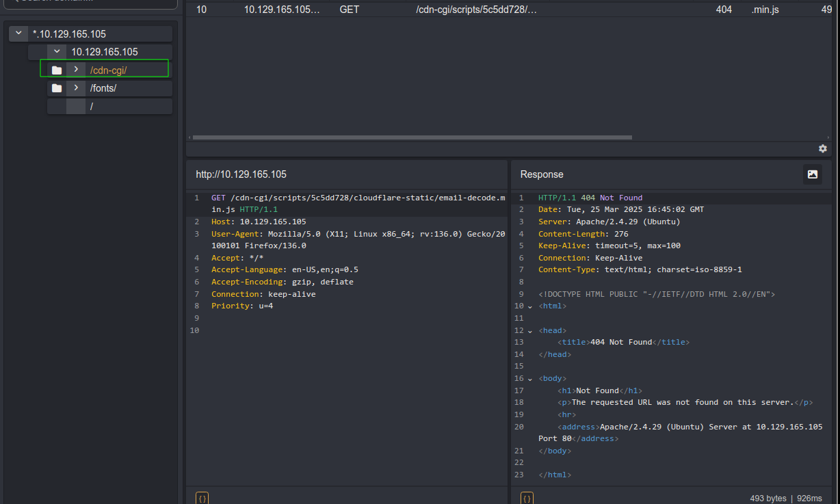Screen dimensions: 840x504
Task: Expand the /cdn-cgi/ folder chevron
Action: pyautogui.click(x=76, y=70)
